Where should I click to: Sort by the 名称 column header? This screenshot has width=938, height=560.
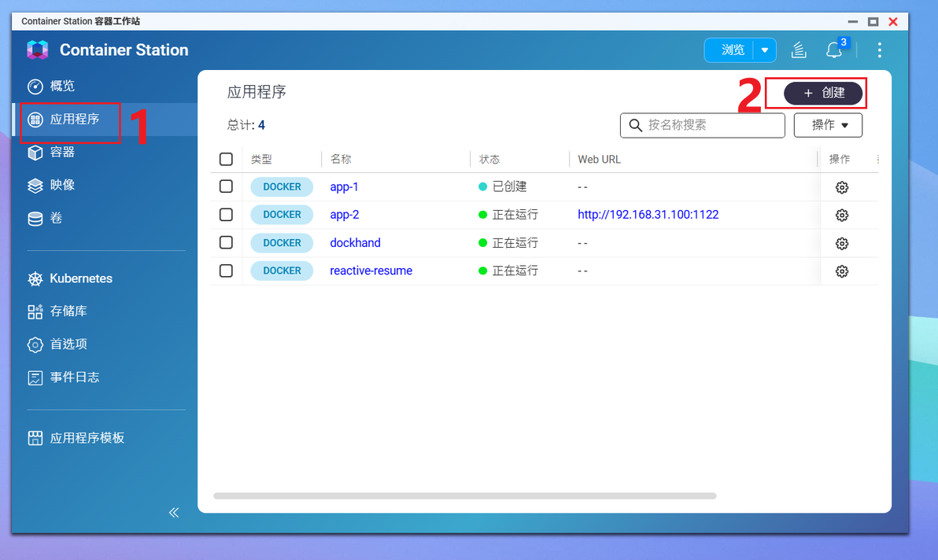point(341,160)
